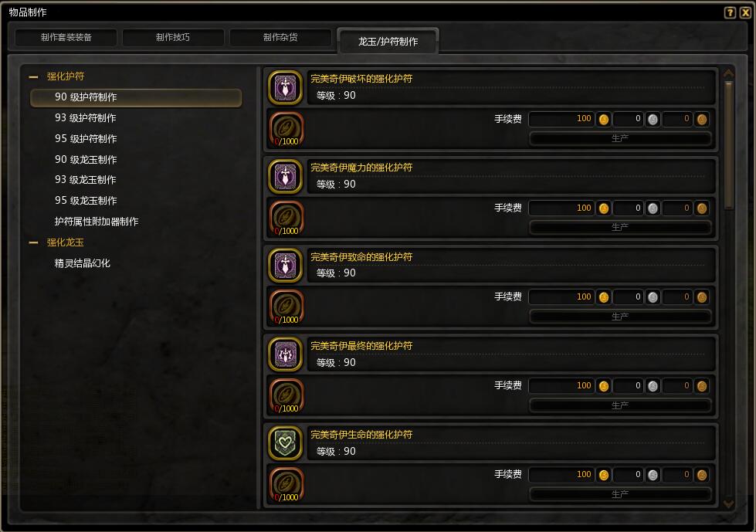Click material slot icon under 生命 talisman
The image size is (756, 532).
[286, 484]
